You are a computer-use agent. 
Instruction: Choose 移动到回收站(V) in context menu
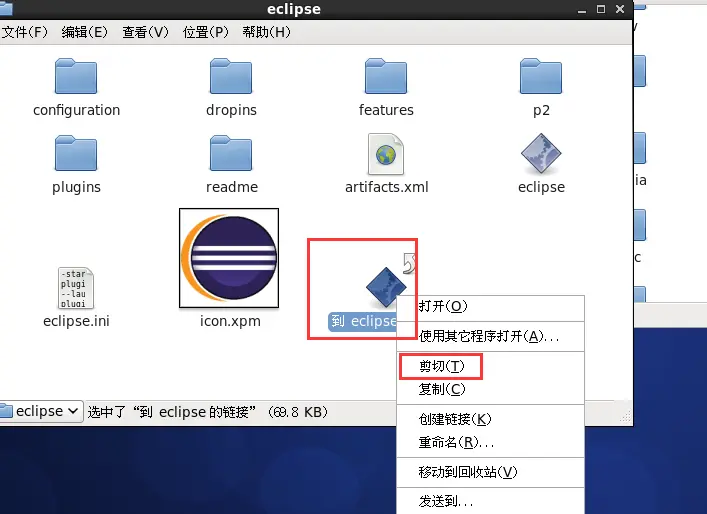491,472
